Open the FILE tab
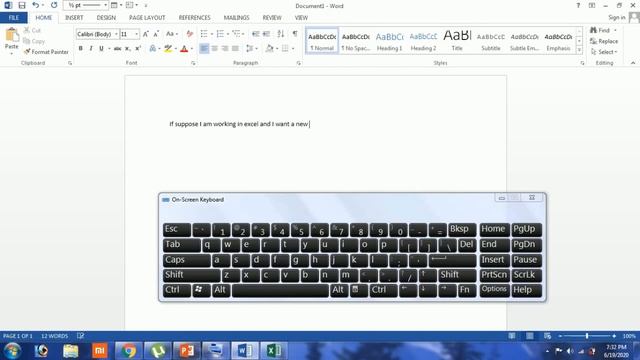This screenshot has width=640, height=360. click(x=14, y=18)
